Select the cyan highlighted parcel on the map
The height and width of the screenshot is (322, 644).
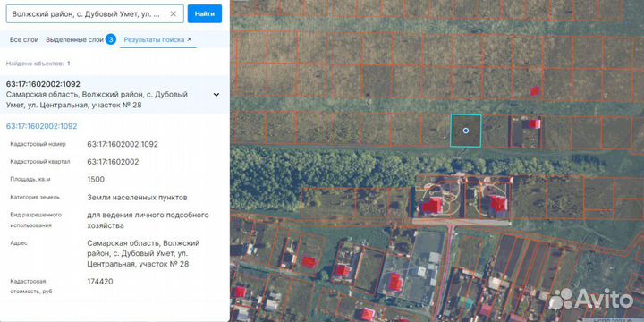point(466,131)
